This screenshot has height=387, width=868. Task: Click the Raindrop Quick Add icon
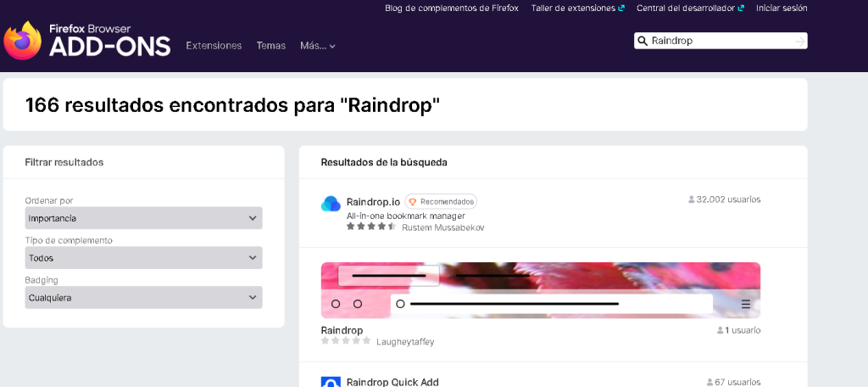coord(331,382)
